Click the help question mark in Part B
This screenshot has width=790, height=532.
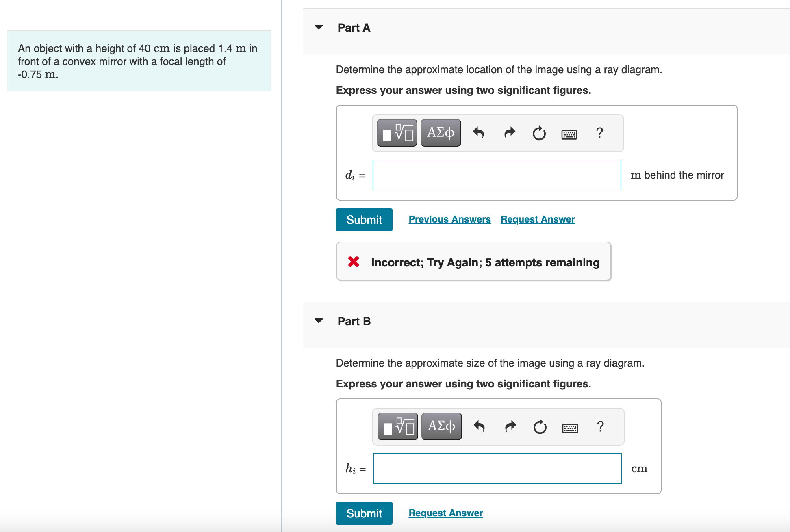pyautogui.click(x=600, y=426)
